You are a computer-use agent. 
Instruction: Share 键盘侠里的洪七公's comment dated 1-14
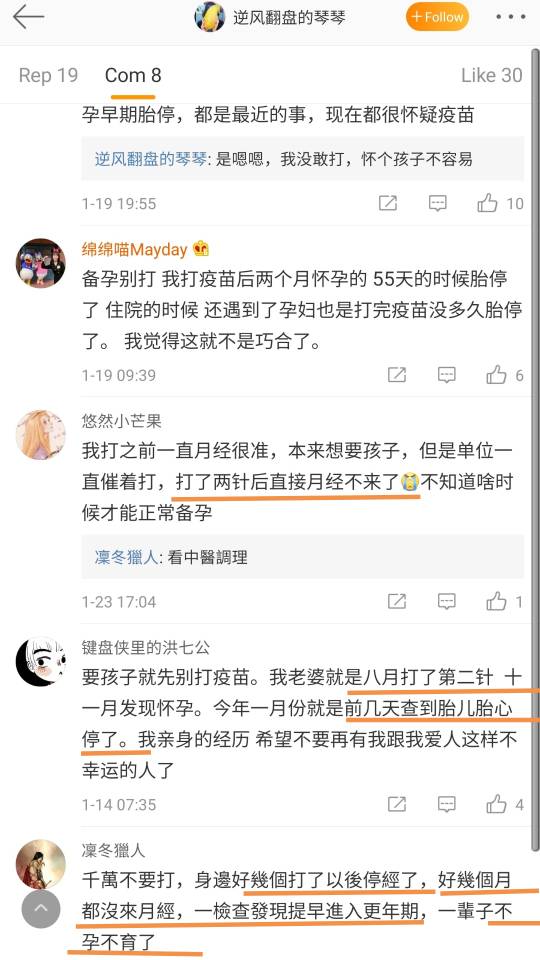point(397,804)
